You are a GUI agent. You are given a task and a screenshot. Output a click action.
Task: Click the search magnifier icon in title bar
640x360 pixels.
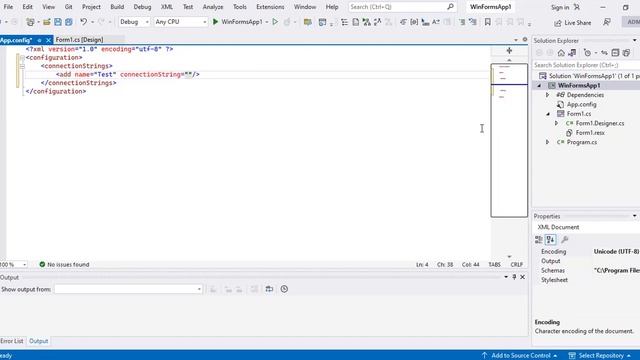pos(450,7)
